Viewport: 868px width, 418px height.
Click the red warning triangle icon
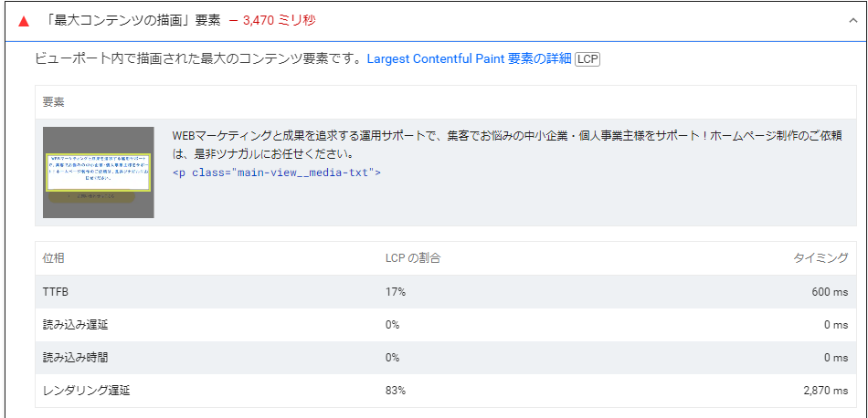pyautogui.click(x=24, y=20)
